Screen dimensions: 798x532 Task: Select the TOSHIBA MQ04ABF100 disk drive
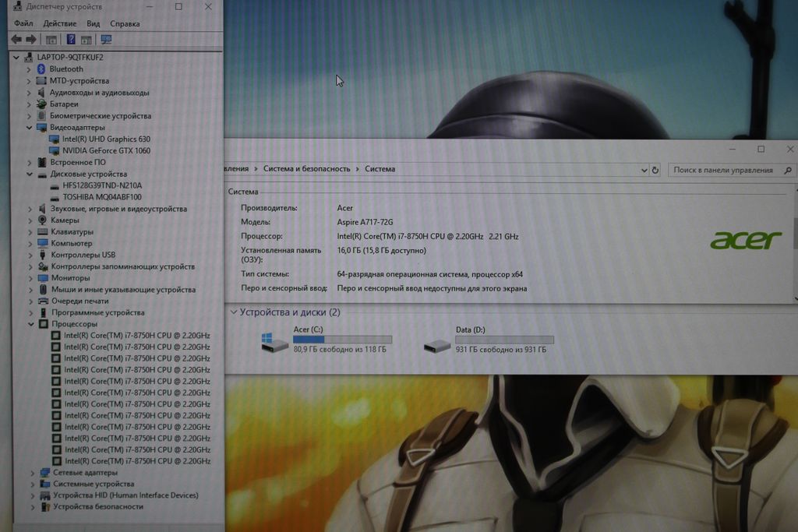[102, 197]
